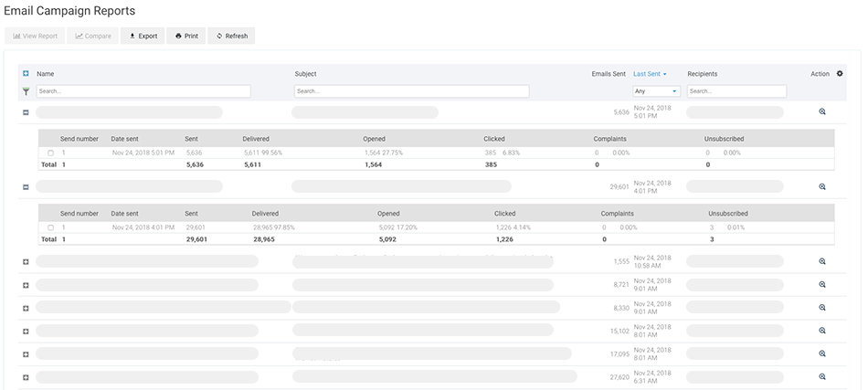View details for 27,620 emails campaign

822,376
